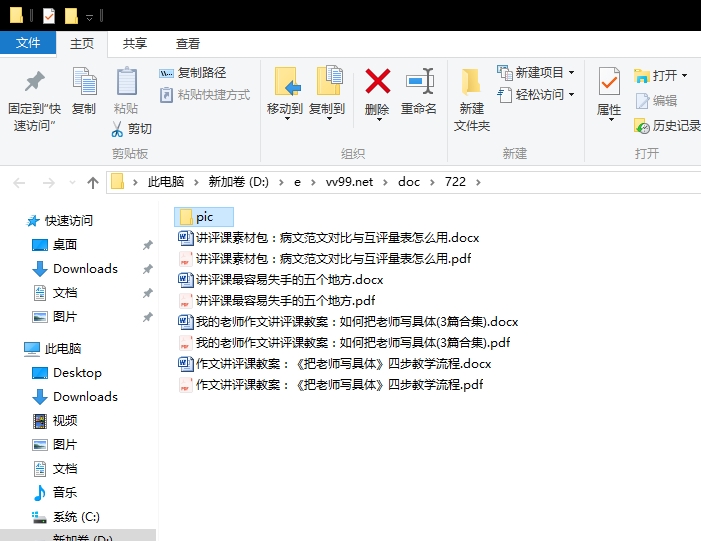Open Downloads under This PC
Image resolution: width=701 pixels, height=541 pixels.
pyautogui.click(x=75, y=397)
